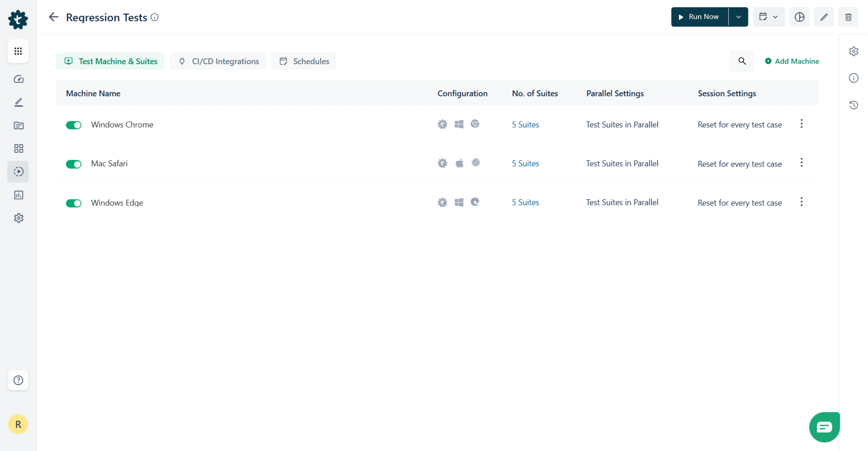Turn off the Windows Edge machine switch
The width and height of the screenshot is (868, 451).
pos(74,203)
